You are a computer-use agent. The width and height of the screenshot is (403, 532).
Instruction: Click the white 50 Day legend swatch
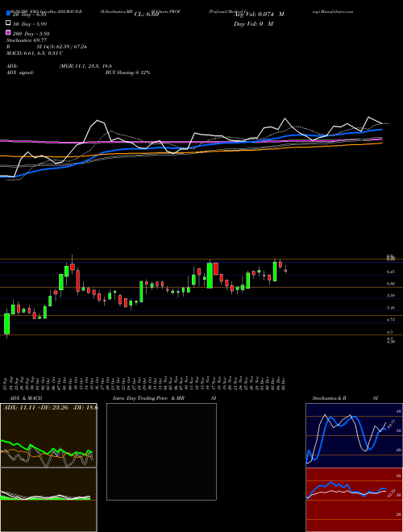point(8,23)
